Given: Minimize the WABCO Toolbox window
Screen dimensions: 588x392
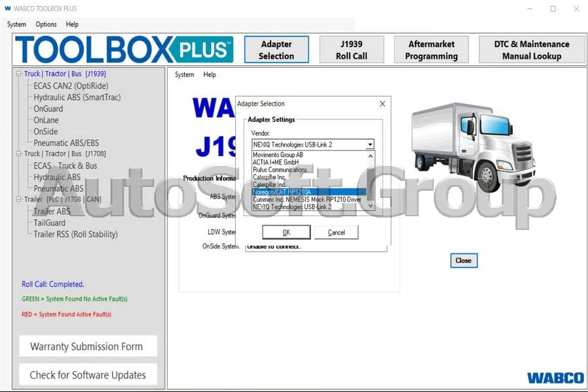Looking at the screenshot, I should click(x=530, y=8).
